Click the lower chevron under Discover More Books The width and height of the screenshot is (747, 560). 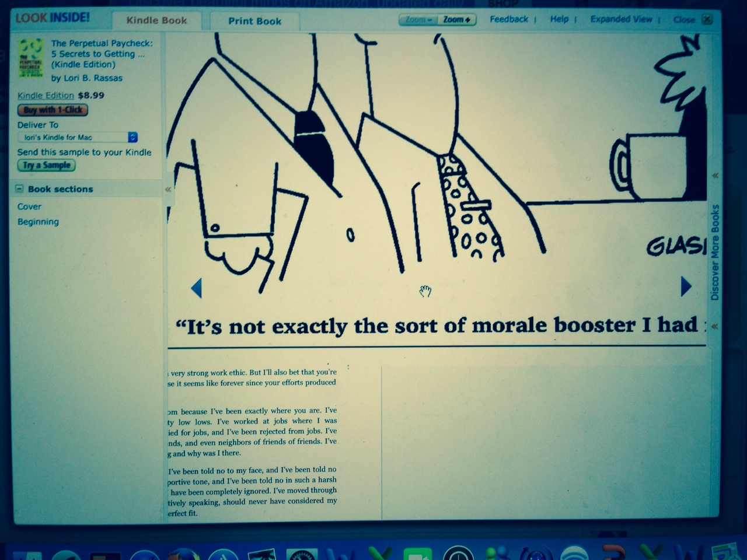(715, 326)
